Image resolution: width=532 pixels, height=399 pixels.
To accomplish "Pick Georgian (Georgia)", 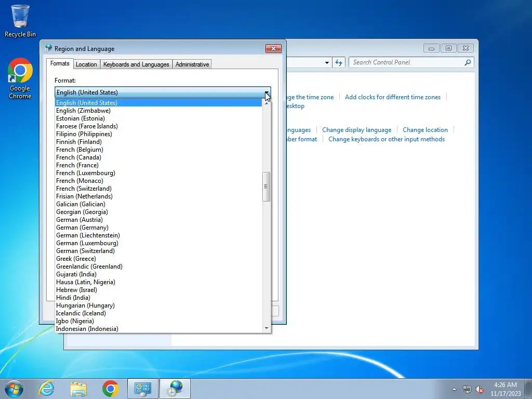I will (x=158, y=212).
